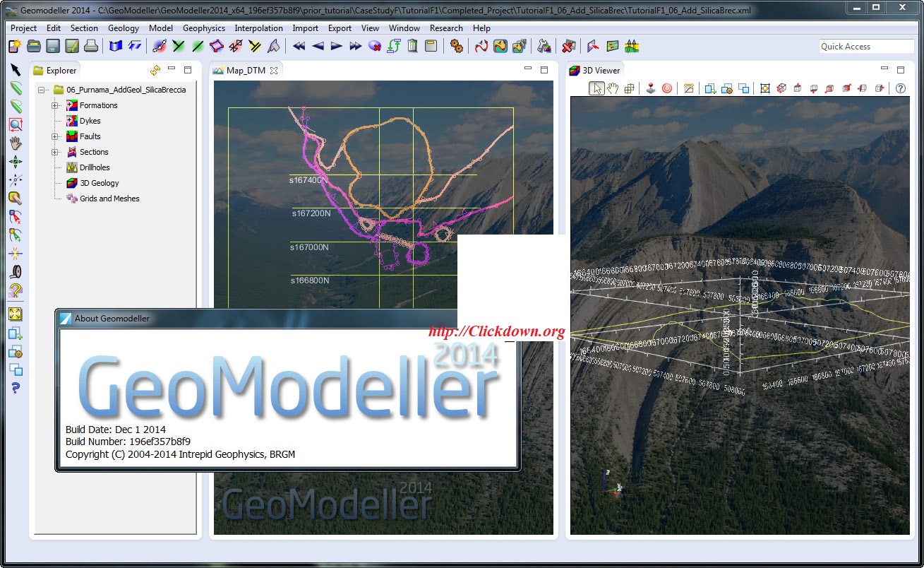Image resolution: width=924 pixels, height=568 pixels.
Task: Click the yellow fit-to-window icon in left toolbar
Action: [x=15, y=314]
